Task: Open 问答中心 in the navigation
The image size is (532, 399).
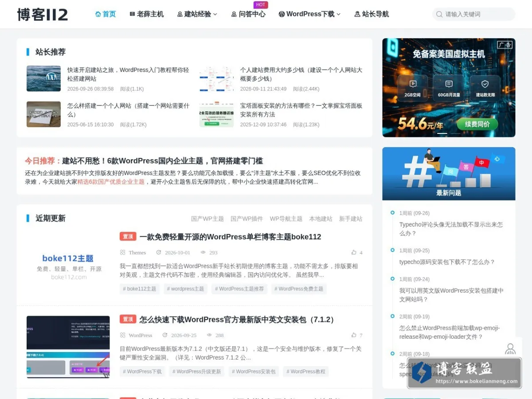Action: pyautogui.click(x=248, y=14)
